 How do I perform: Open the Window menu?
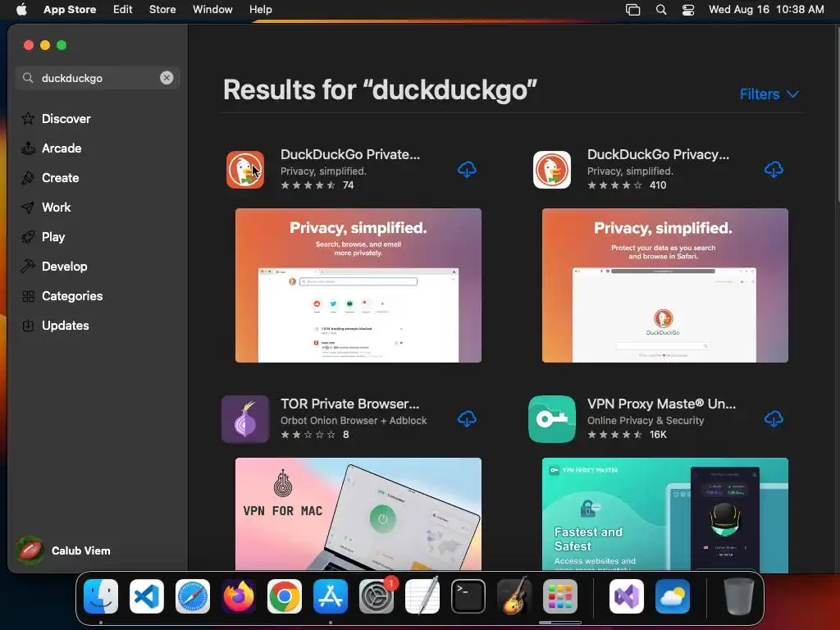pyautogui.click(x=212, y=10)
